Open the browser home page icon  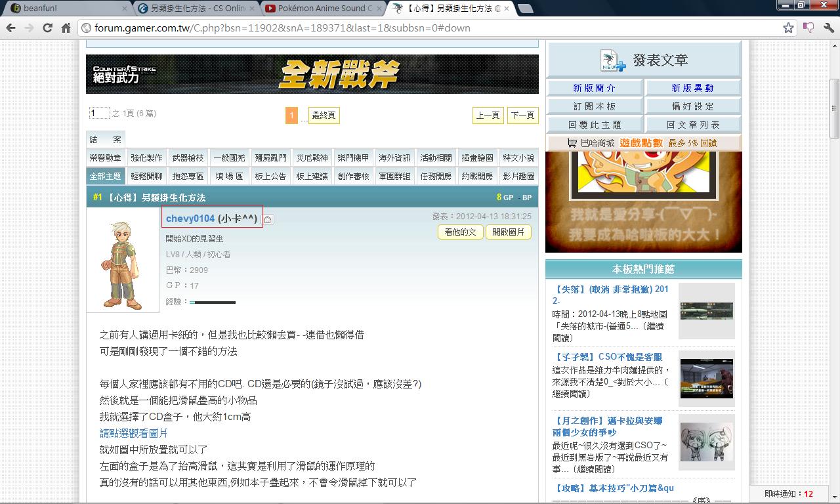66,28
